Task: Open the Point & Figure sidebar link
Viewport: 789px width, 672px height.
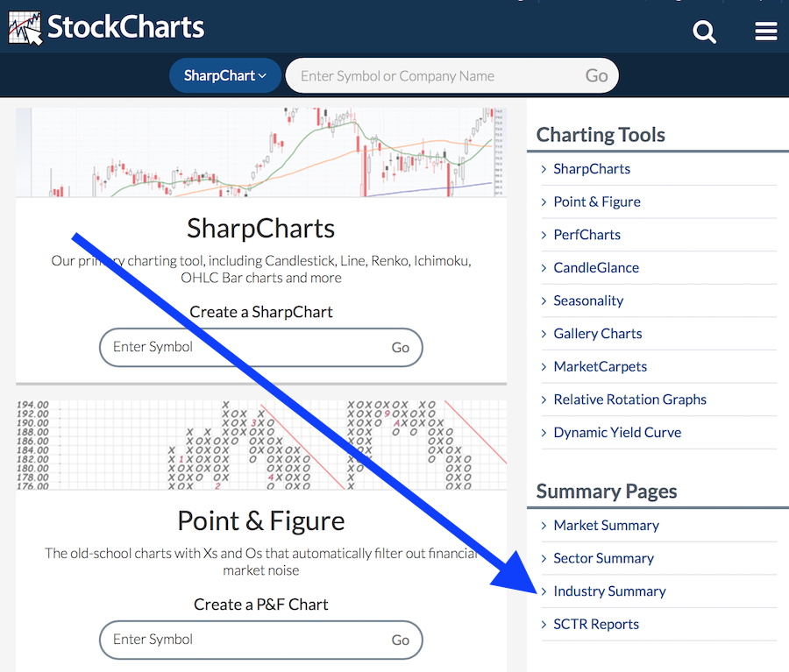Action: point(597,202)
